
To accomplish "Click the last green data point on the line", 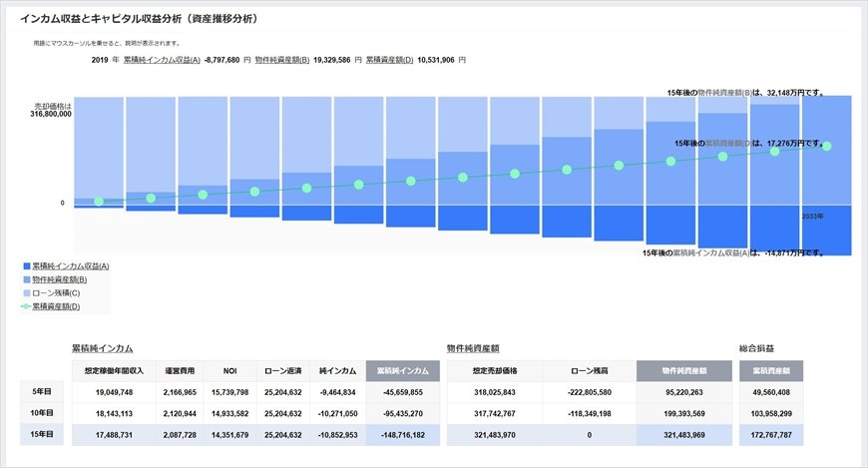I will coord(826,147).
